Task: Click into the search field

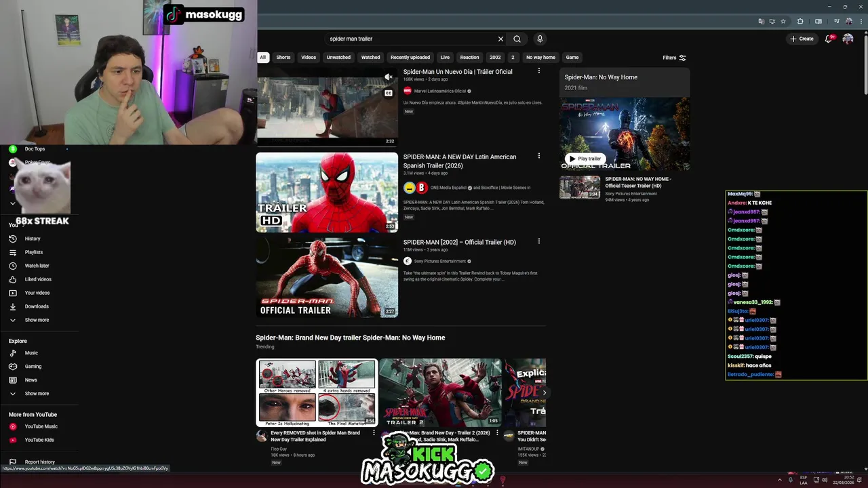Action: [x=410, y=39]
